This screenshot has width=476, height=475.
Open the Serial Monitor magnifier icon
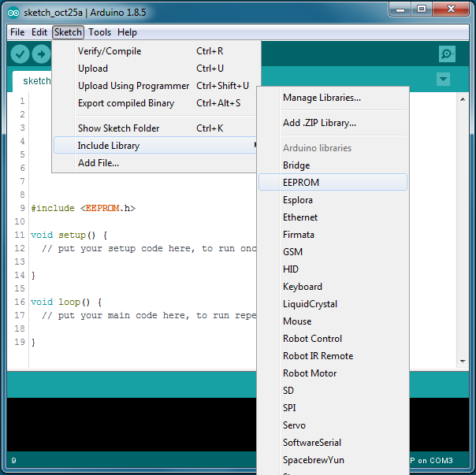point(447,54)
